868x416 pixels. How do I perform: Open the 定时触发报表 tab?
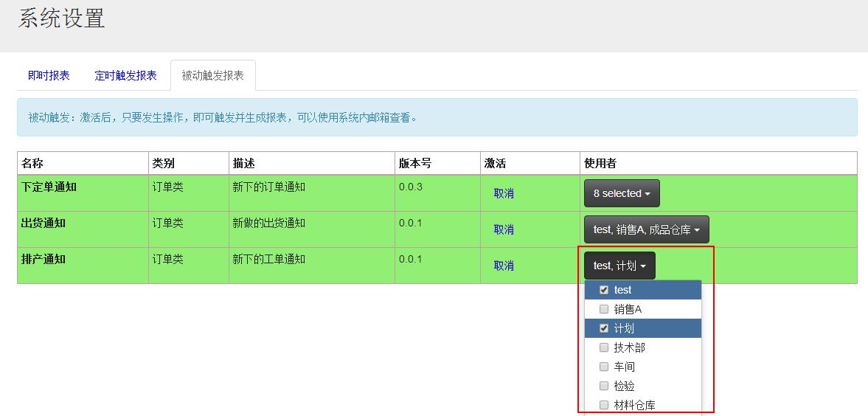[125, 75]
